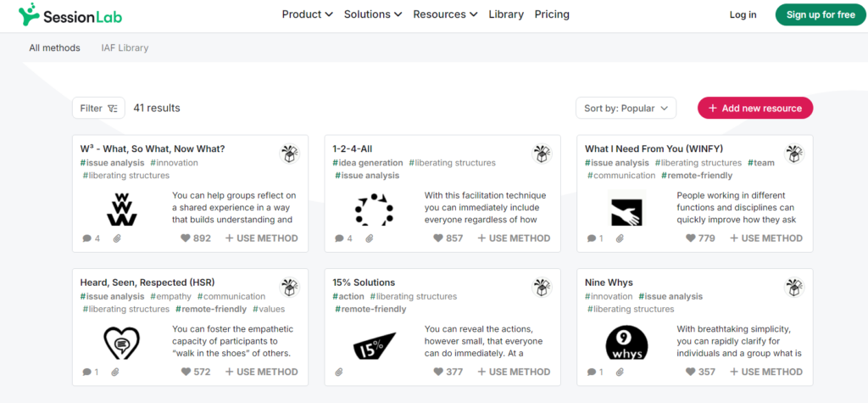Open the Filter panel
This screenshot has width=868, height=403.
pyautogui.click(x=98, y=108)
